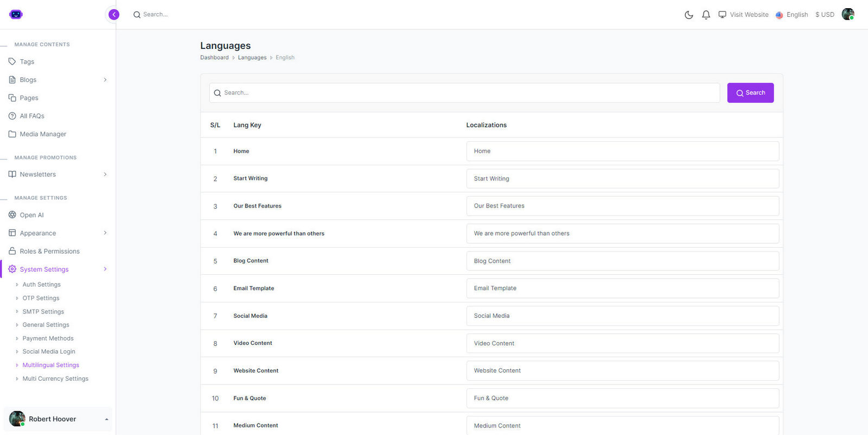Click Robert Hoover sidebar avatar
868x435 pixels.
[x=17, y=419]
